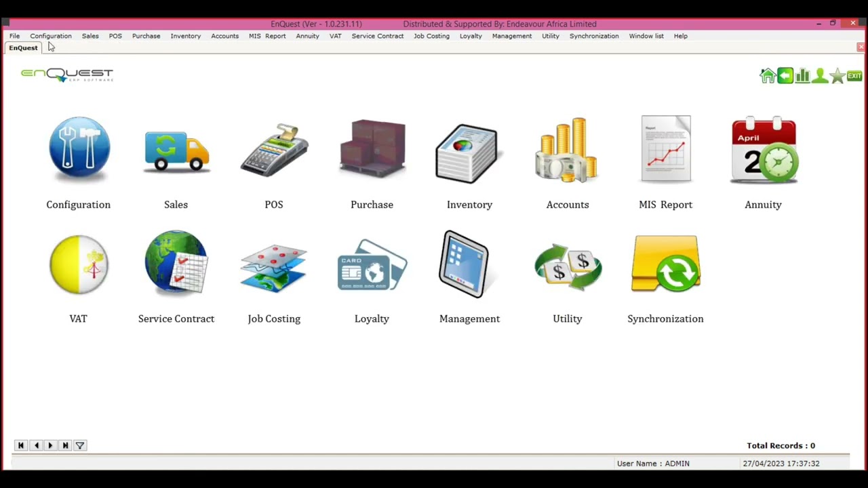
Task: Open the File menu
Action: [14, 36]
